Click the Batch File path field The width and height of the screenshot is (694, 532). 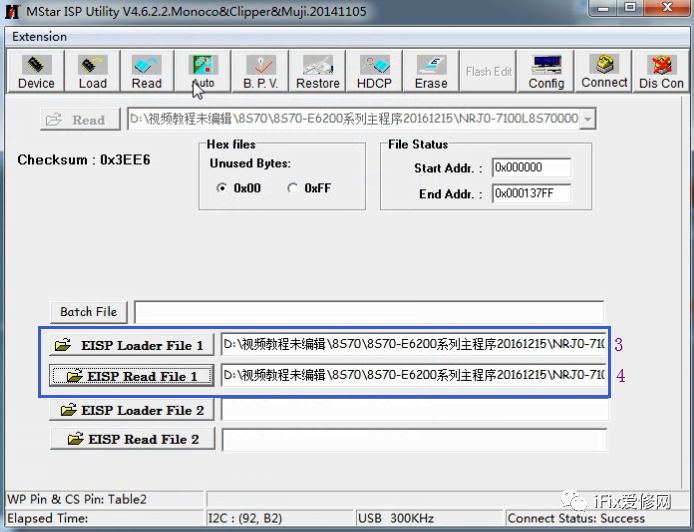pyautogui.click(x=369, y=312)
